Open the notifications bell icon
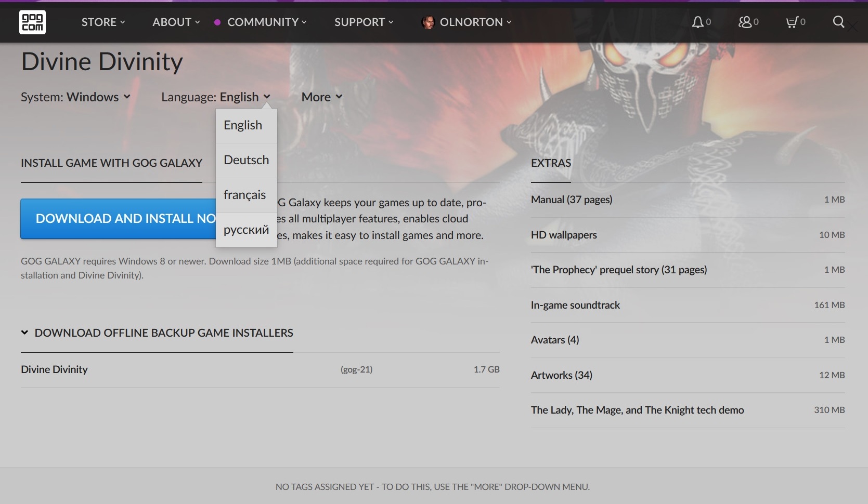 (697, 22)
